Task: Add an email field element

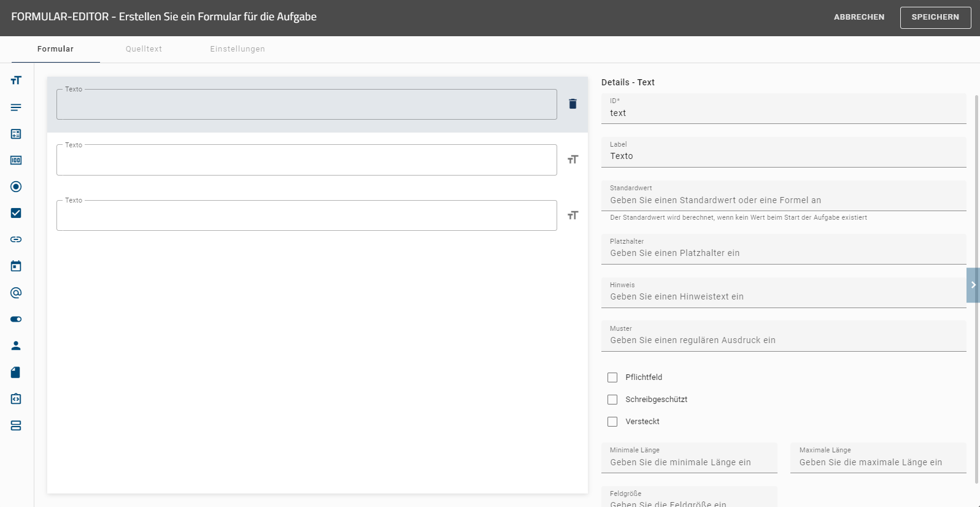Action: tap(16, 293)
